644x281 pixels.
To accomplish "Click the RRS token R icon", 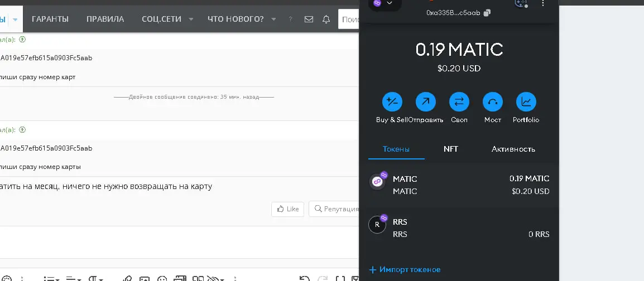I will [377, 224].
